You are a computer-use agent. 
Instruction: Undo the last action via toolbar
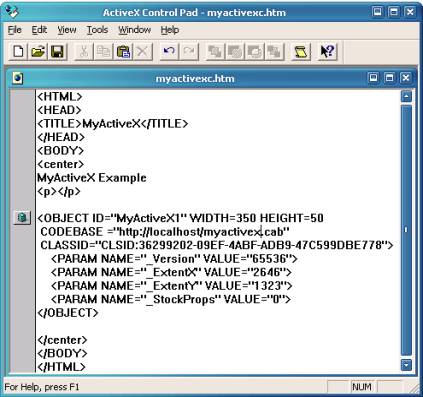click(x=169, y=52)
